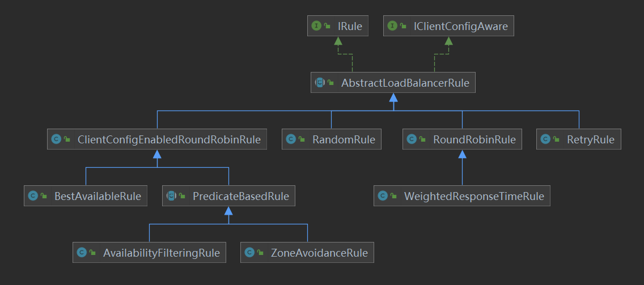This screenshot has width=644, height=285.
Task: Click the class icon beside RoundRobinRule
Action: [412, 139]
